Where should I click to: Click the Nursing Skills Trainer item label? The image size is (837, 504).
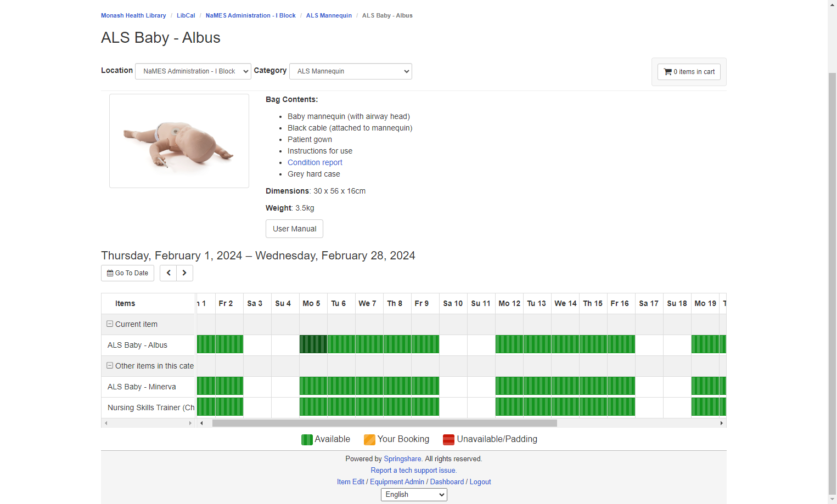coord(151,407)
